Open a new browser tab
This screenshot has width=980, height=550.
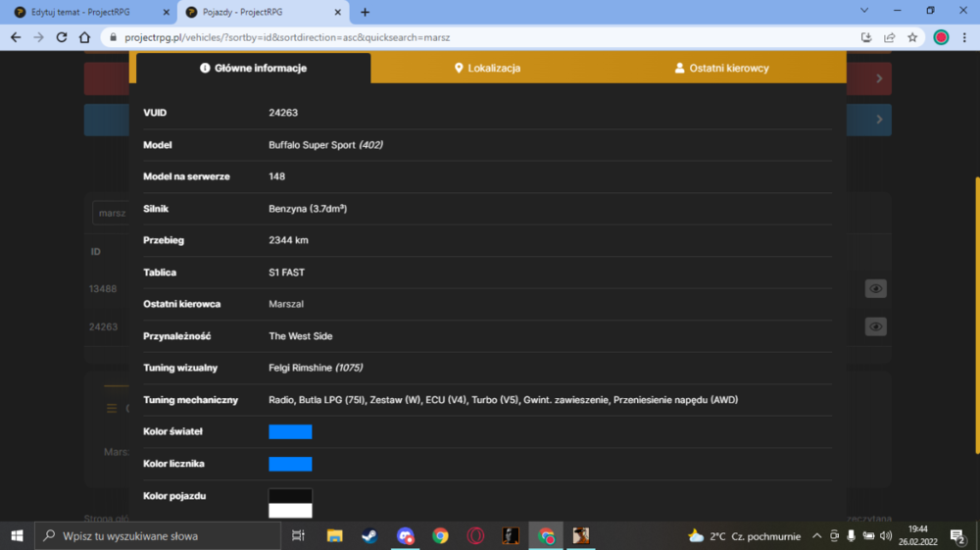click(365, 12)
